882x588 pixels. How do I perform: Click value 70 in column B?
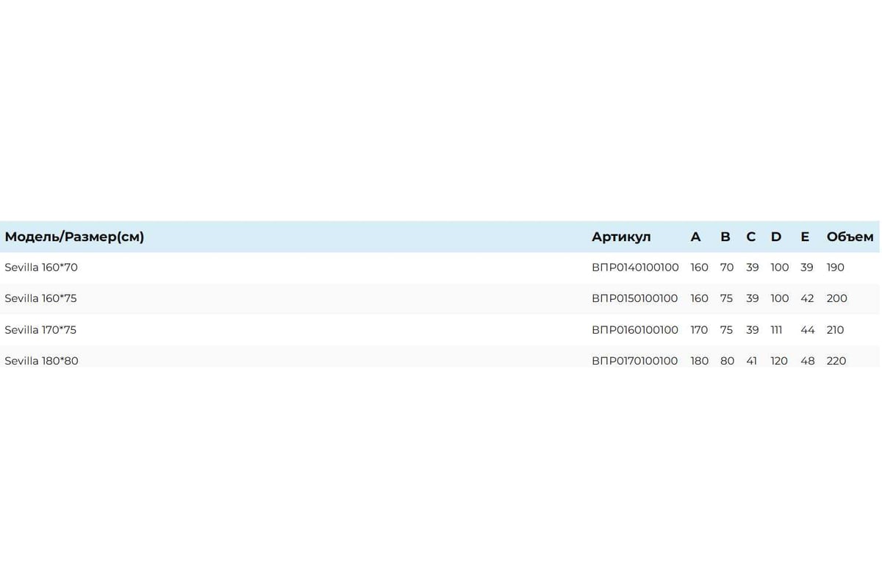727,268
